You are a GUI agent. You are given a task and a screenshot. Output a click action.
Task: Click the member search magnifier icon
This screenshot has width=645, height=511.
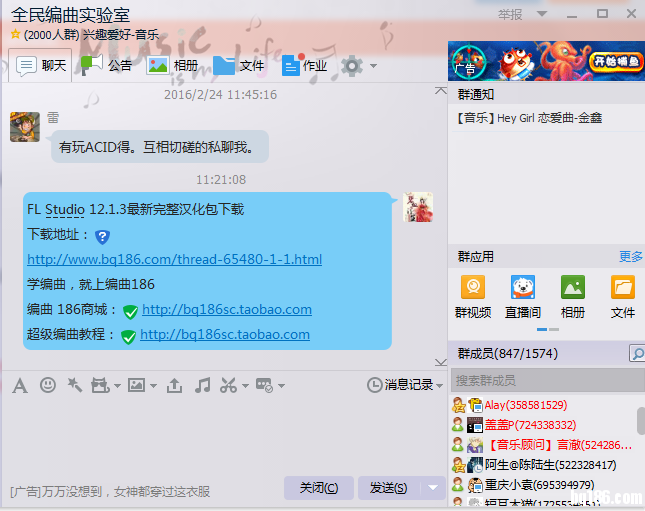[x=637, y=353]
